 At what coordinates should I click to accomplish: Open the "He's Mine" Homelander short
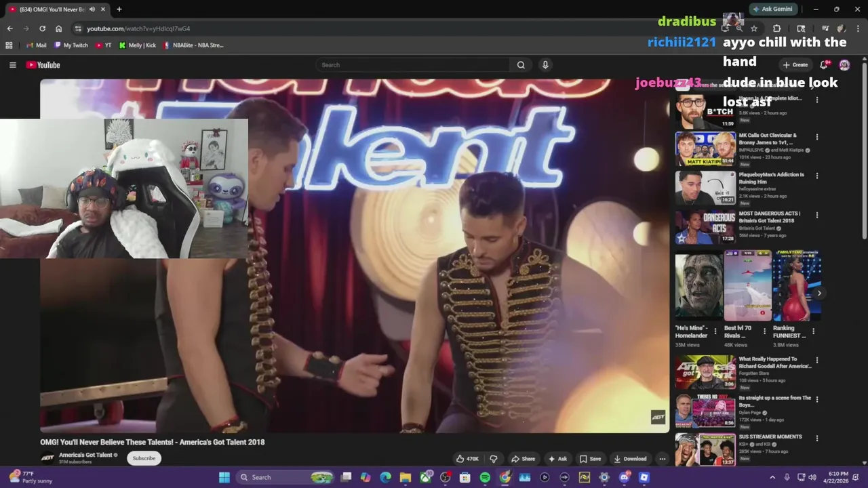tap(698, 285)
